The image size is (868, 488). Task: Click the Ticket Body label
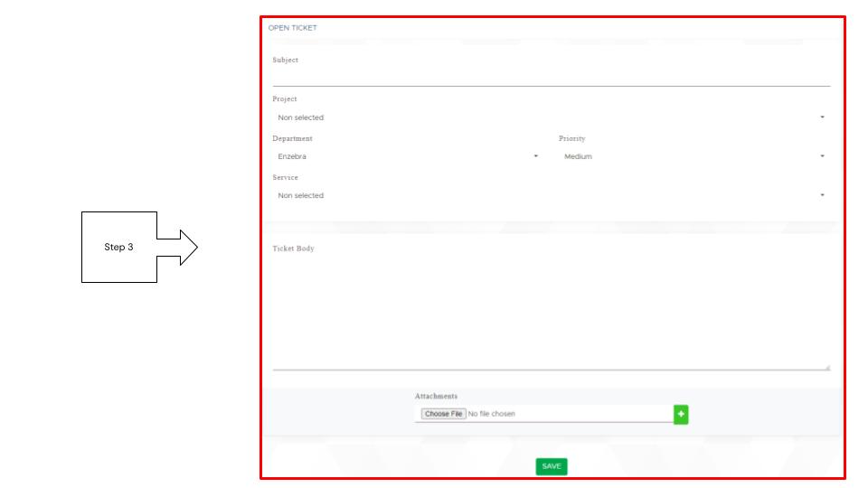coord(293,249)
